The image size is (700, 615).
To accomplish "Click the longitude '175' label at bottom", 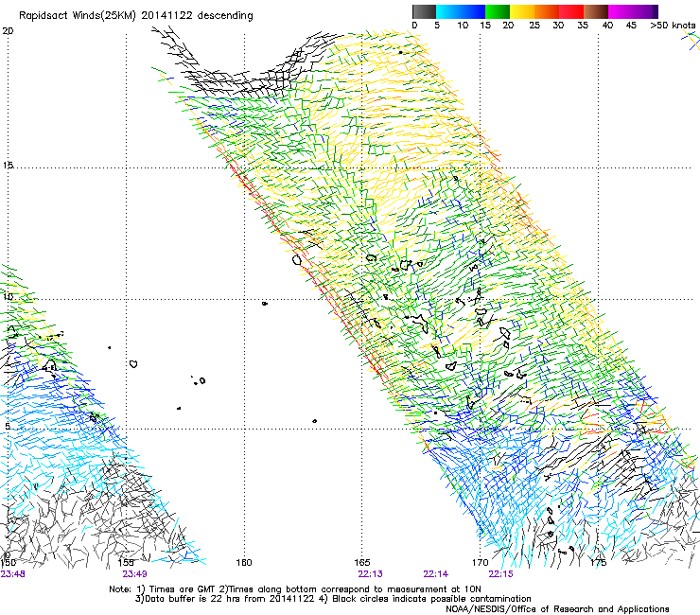I will pyautogui.click(x=598, y=562).
